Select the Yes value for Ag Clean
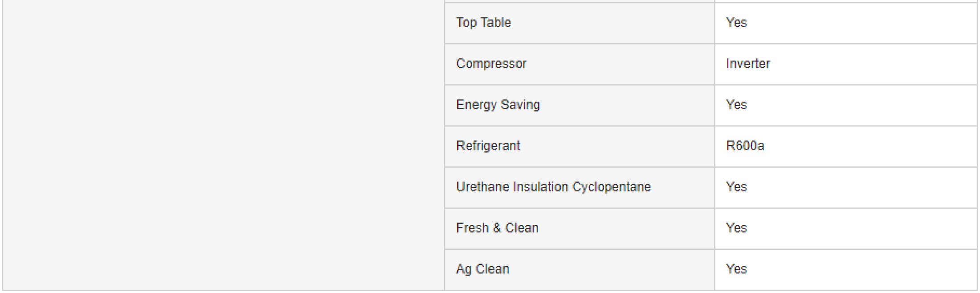Image resolution: width=980 pixels, height=293 pixels. point(736,269)
